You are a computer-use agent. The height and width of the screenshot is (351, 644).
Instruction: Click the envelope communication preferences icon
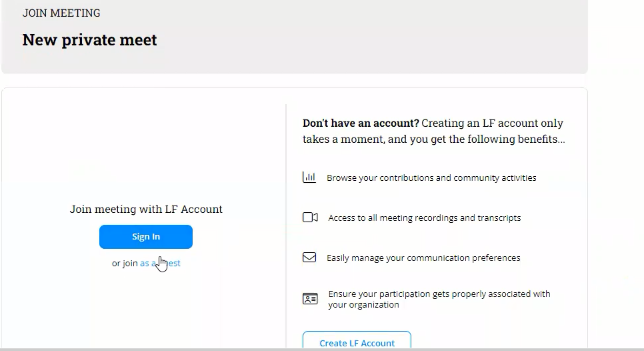[x=309, y=258]
